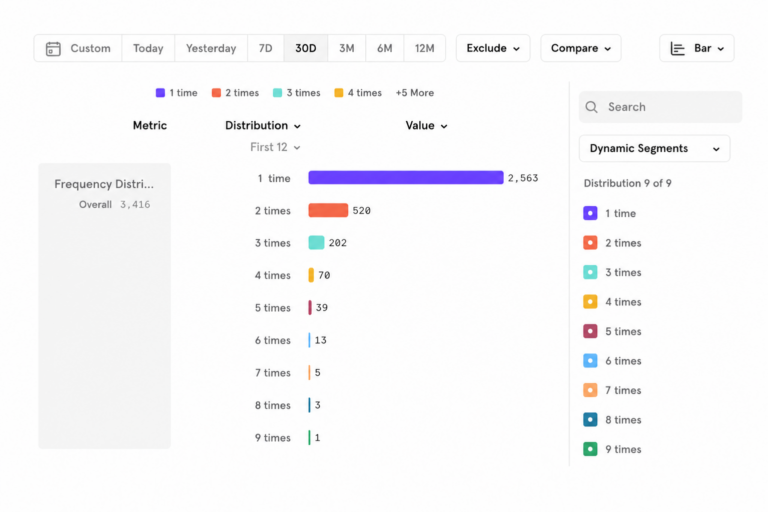Click the purple 1 time bar
The height and width of the screenshot is (512, 768).
[x=406, y=177]
